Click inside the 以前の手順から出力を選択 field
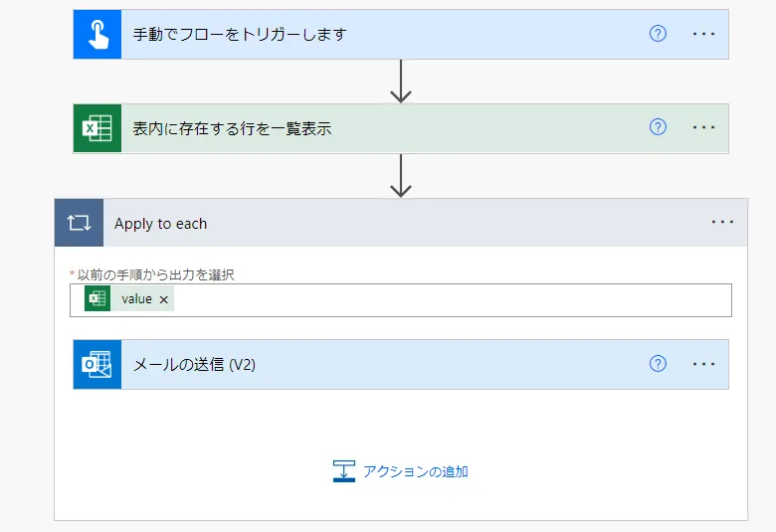The image size is (776, 532). [x=448, y=299]
